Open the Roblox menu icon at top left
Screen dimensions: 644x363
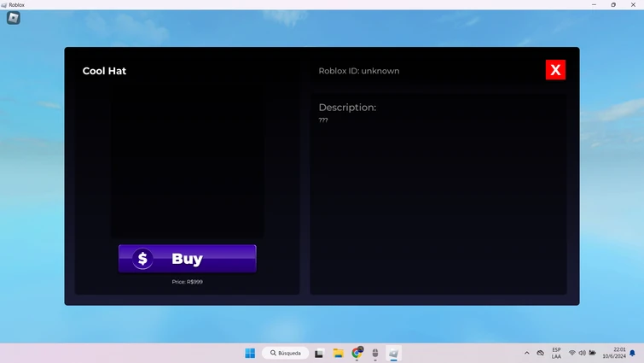point(13,18)
